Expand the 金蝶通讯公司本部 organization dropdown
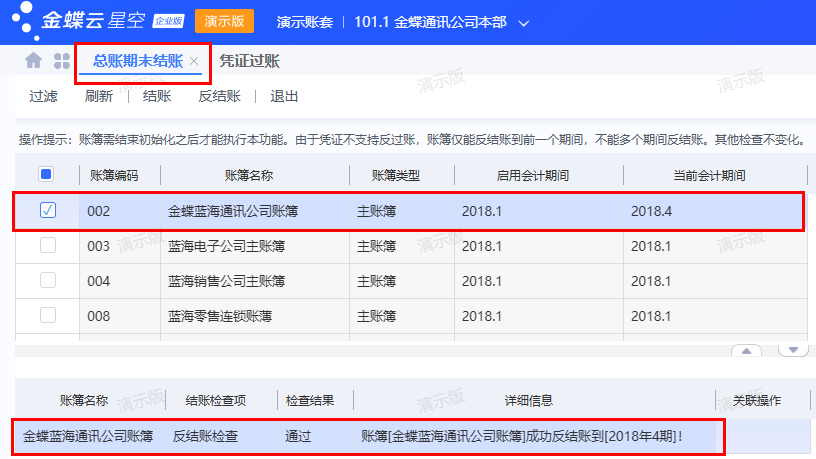Viewport: 816px width, 459px height. pyautogui.click(x=524, y=23)
